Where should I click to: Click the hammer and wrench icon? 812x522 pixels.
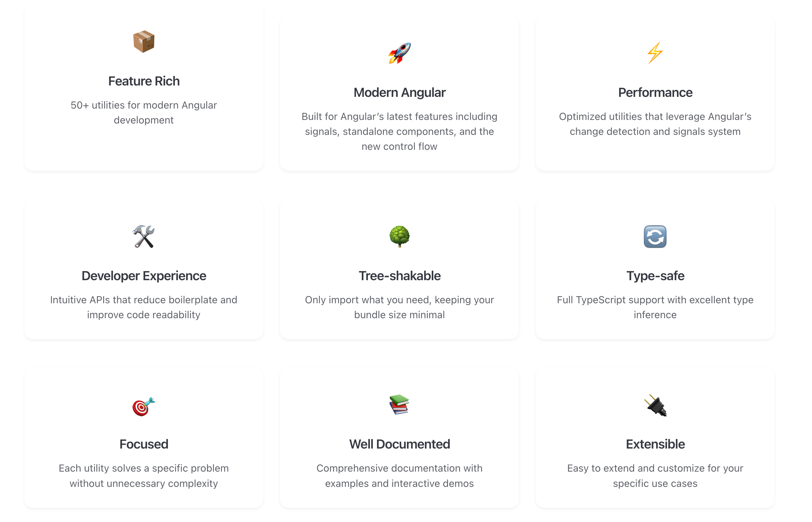[x=143, y=237]
